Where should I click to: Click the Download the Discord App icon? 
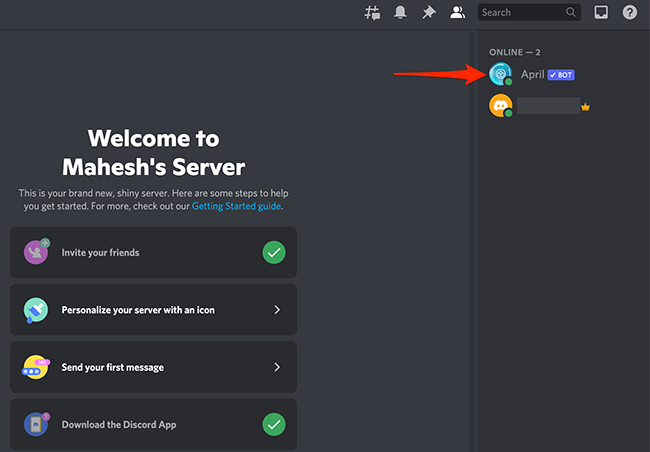pyautogui.click(x=36, y=425)
